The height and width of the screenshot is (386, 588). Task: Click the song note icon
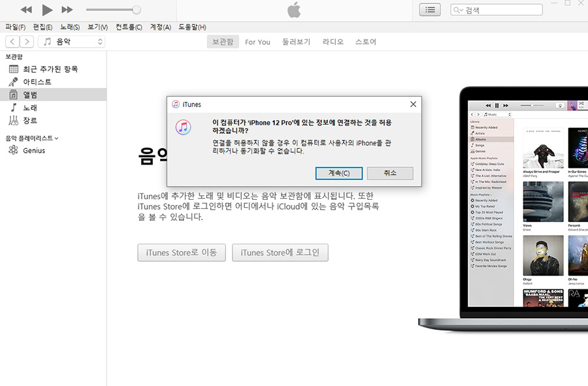(x=14, y=108)
